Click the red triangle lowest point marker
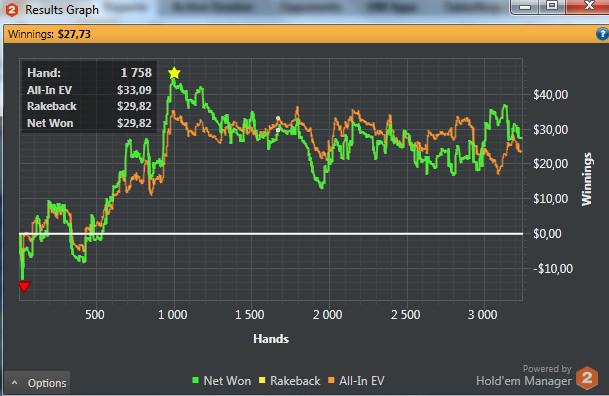Image resolution: width=609 pixels, height=396 pixels. pyautogui.click(x=24, y=287)
